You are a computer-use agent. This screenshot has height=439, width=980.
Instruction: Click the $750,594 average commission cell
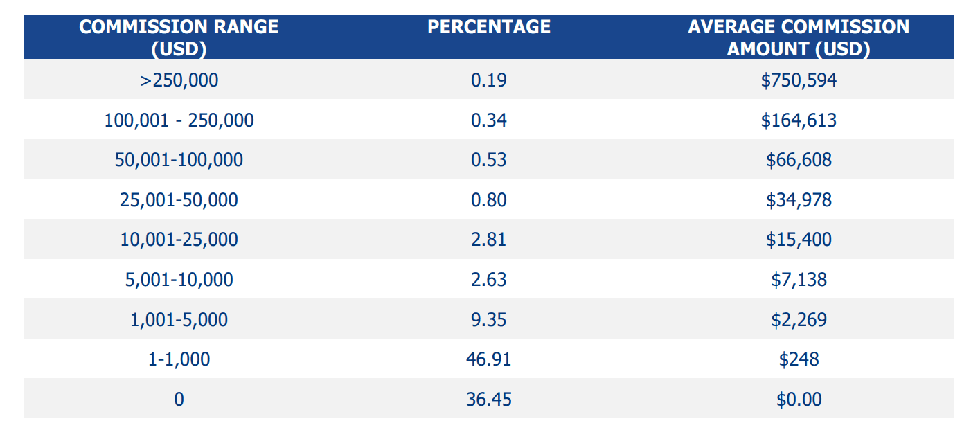799,80
